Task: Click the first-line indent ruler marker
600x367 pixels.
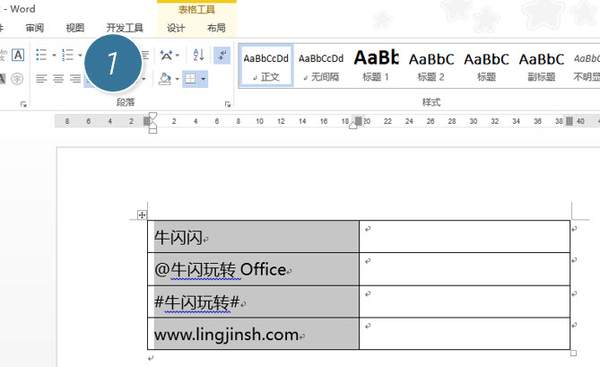Action: [x=153, y=116]
